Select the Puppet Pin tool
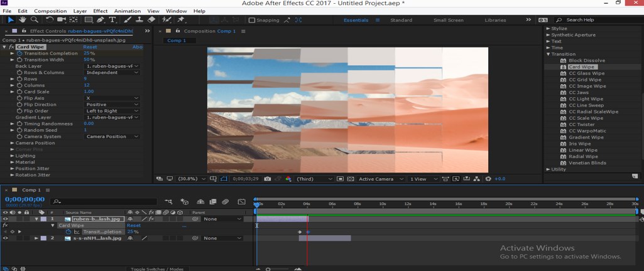Viewport: 644px width, 271px height. coord(181,19)
